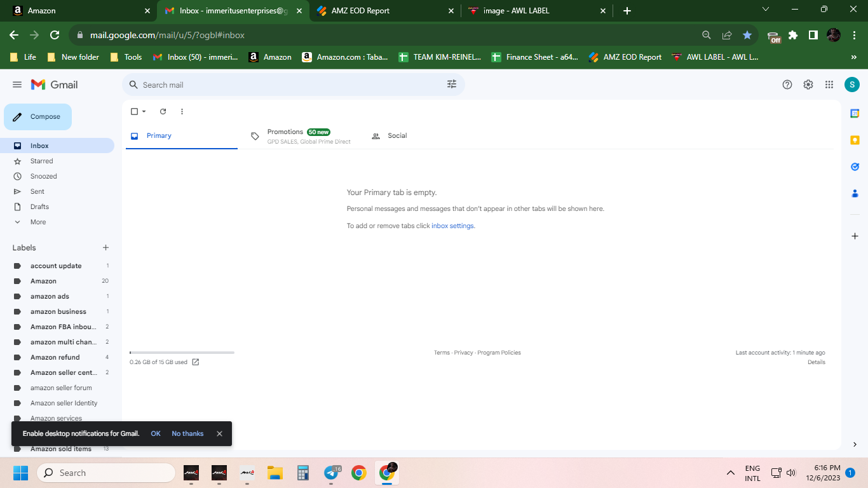Viewport: 868px width, 488px height.
Task: Open Chrome tab search dropdown
Action: click(766, 10)
